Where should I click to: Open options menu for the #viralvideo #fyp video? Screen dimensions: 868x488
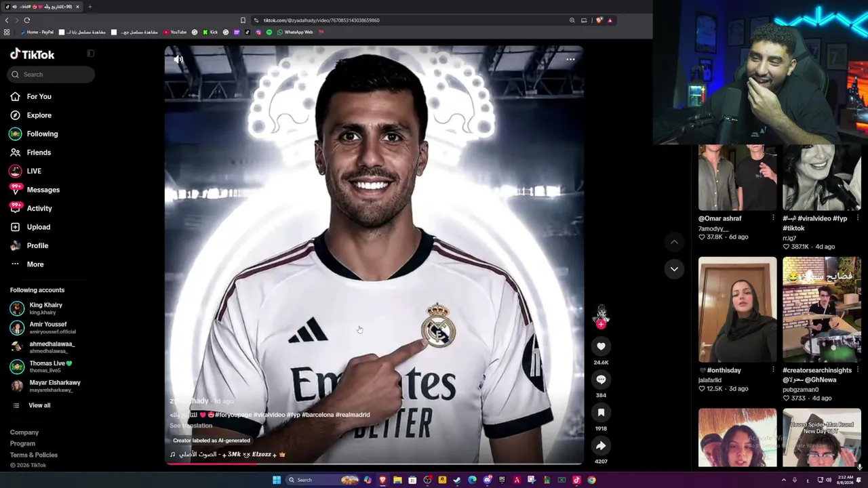coord(857,218)
